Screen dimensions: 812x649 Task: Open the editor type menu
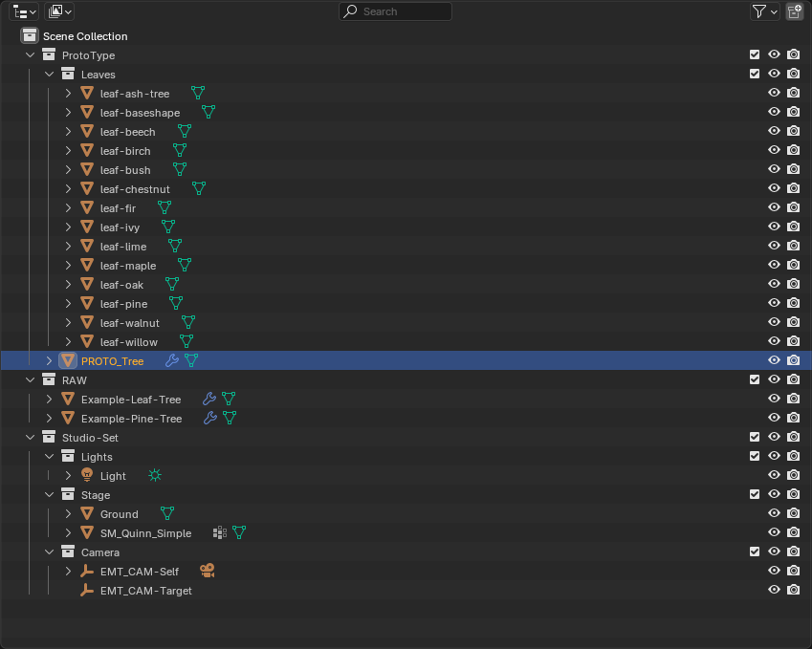click(x=24, y=11)
